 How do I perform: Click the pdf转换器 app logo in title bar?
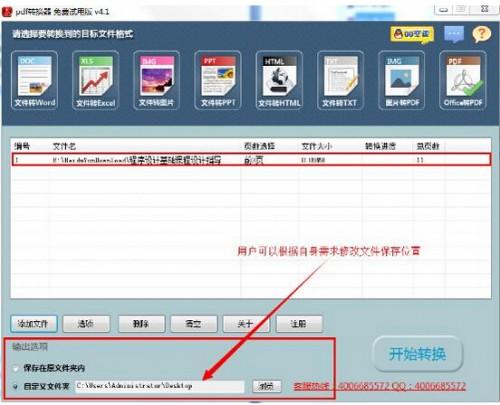tap(6, 12)
